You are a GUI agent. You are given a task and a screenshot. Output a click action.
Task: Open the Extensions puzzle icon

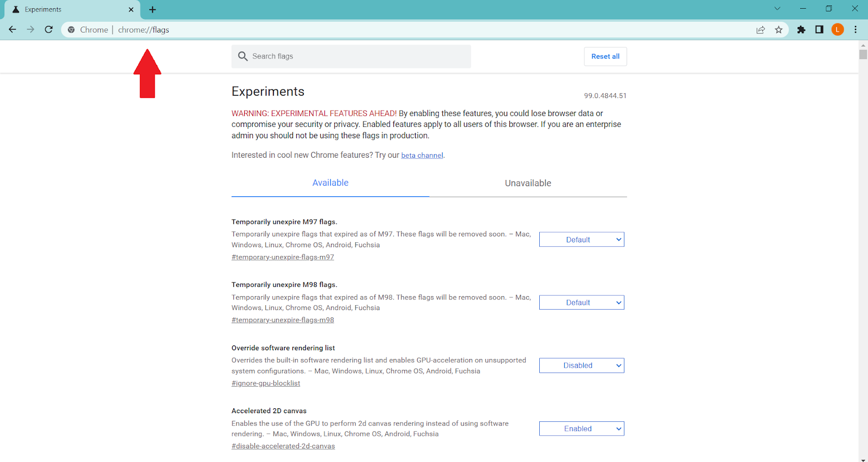[801, 30]
